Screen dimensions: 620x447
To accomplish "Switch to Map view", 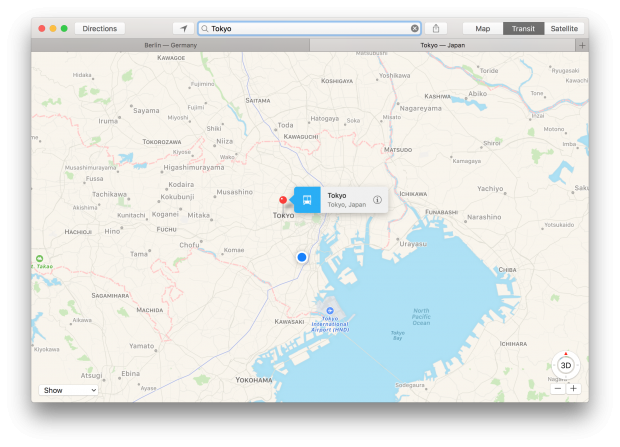I will point(482,28).
